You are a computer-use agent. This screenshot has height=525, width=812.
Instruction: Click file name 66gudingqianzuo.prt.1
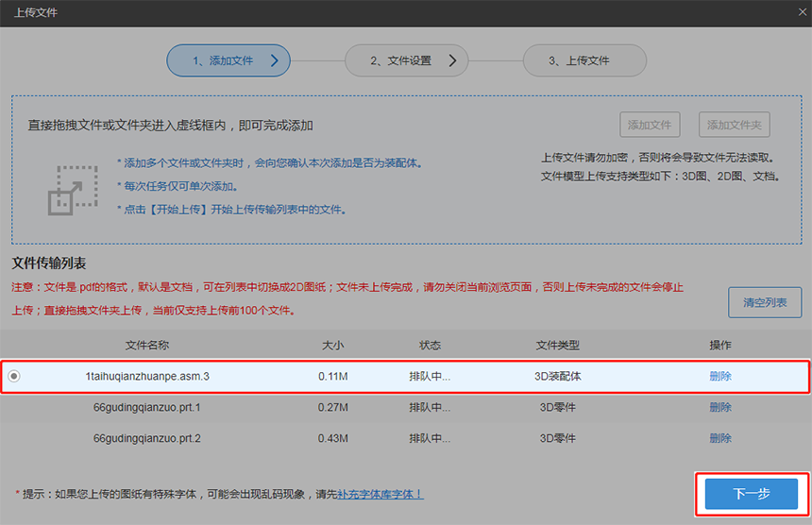147,408
